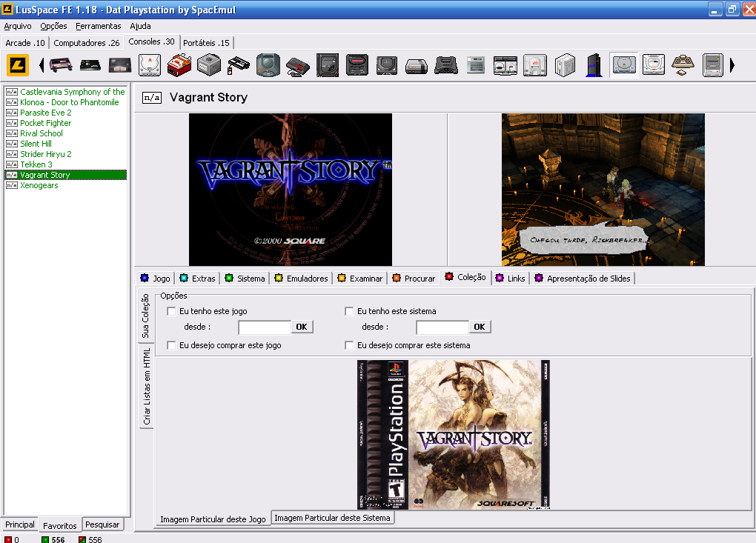This screenshot has width=756, height=543.
Task: Click the Vagrant Story title screen image
Action: tap(291, 190)
